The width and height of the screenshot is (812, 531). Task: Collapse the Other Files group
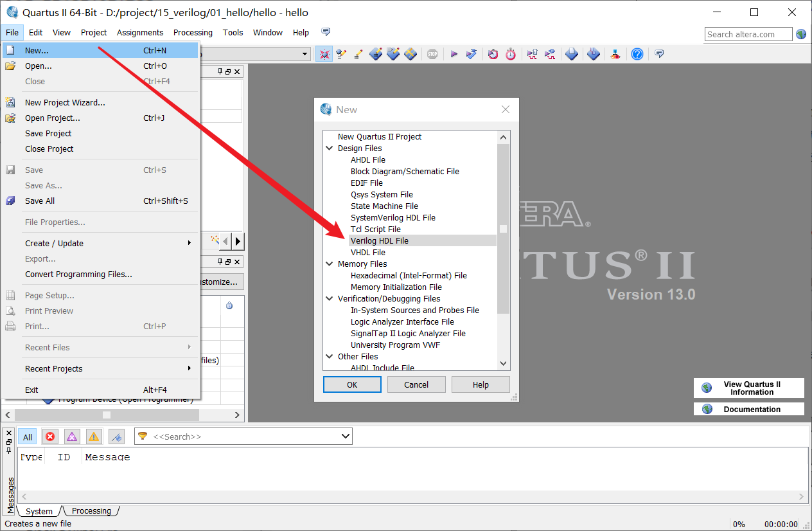(x=330, y=356)
